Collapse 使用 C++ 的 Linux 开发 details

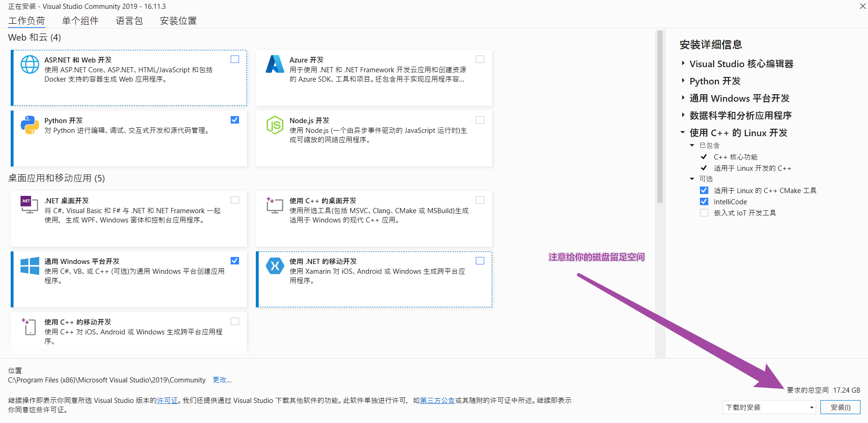683,132
